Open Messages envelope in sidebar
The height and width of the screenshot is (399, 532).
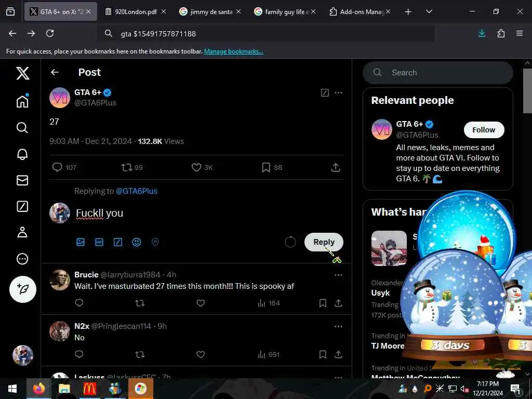coord(22,180)
